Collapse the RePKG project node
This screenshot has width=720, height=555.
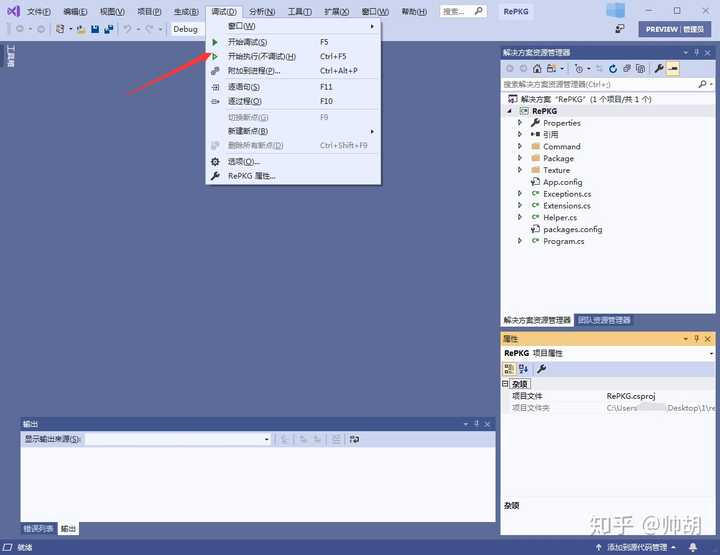(x=509, y=111)
